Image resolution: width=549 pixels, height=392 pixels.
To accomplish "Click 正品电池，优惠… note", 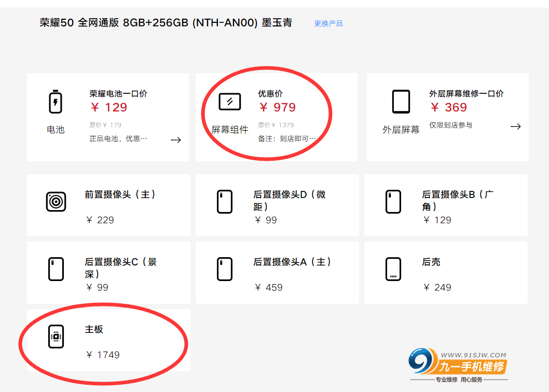I will pos(118,138).
